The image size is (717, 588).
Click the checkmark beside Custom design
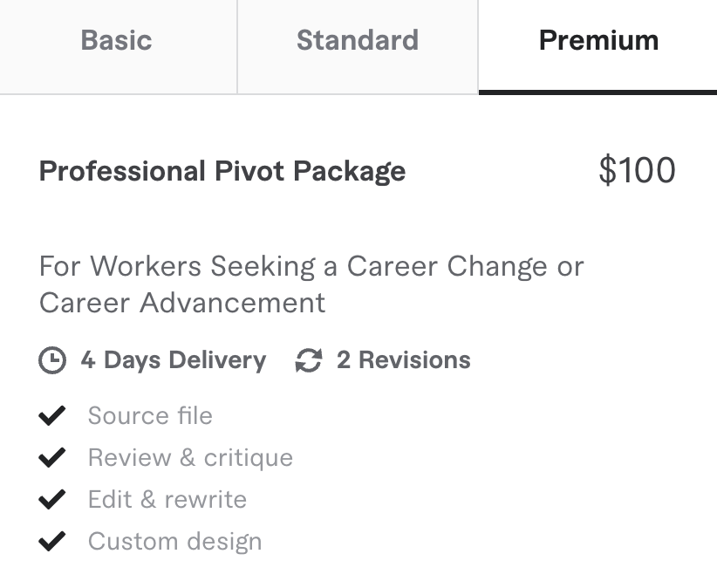pyautogui.click(x=52, y=541)
